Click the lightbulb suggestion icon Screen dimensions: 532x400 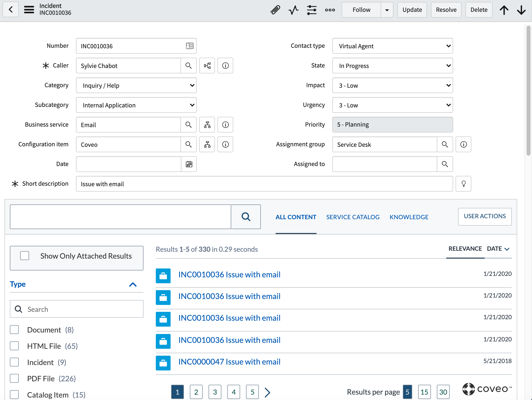(x=463, y=184)
